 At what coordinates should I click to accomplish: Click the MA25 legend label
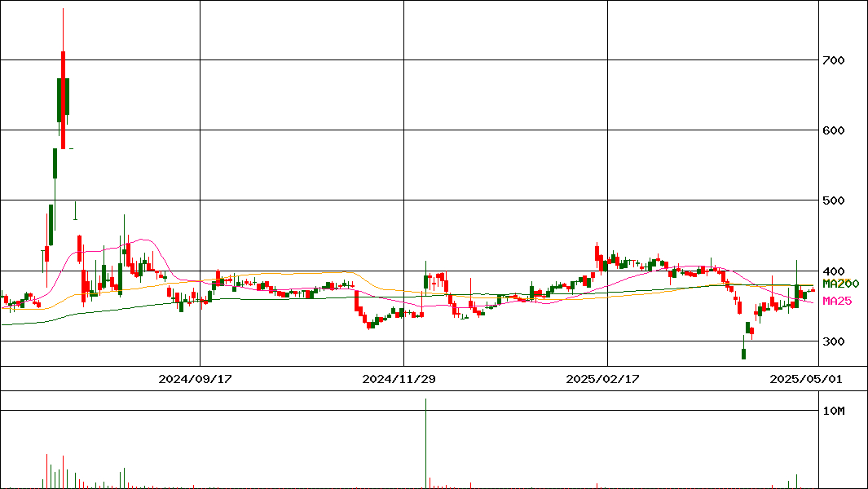[837, 302]
